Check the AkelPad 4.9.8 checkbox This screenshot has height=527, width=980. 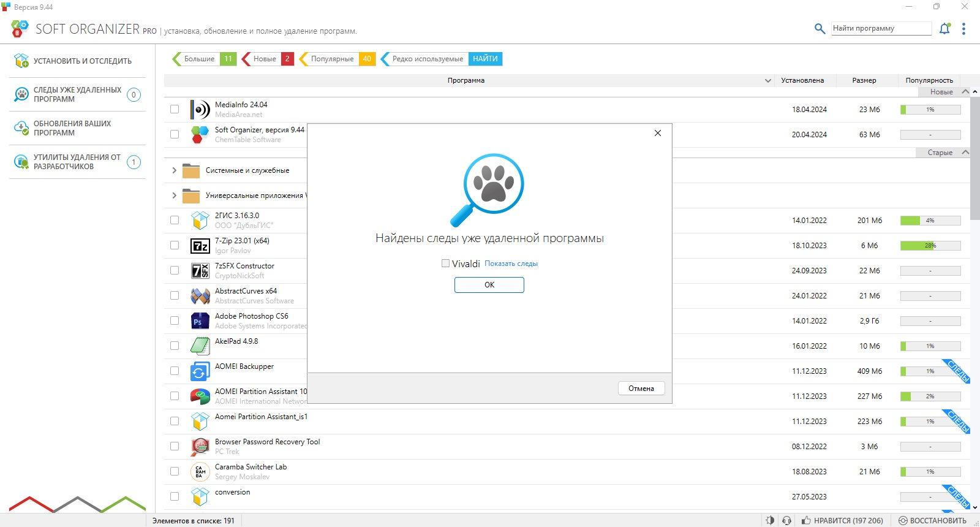coord(175,346)
